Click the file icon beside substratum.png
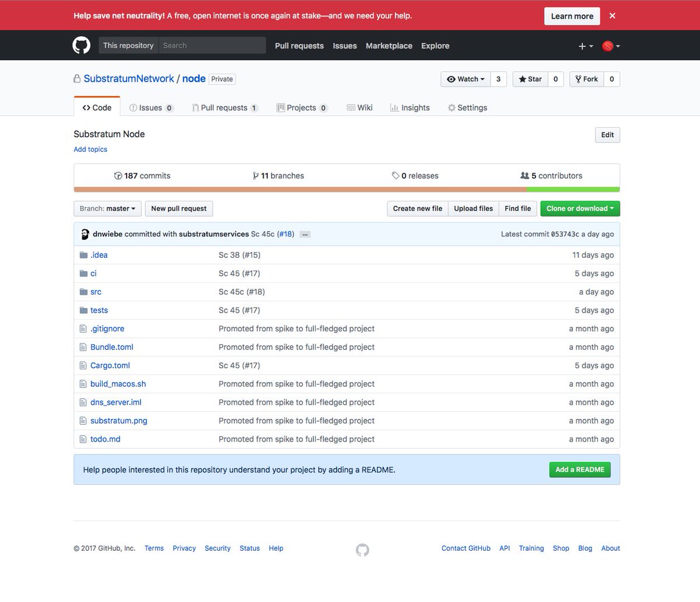Image resolution: width=700 pixels, height=602 pixels. (83, 421)
